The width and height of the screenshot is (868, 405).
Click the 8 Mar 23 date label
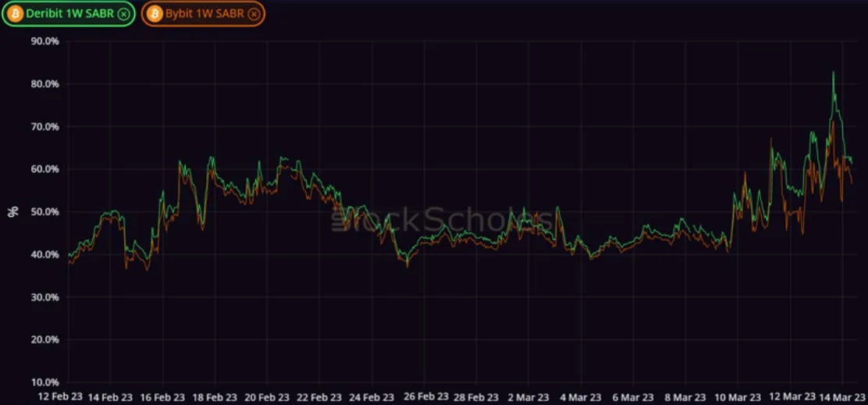pyautogui.click(x=685, y=397)
